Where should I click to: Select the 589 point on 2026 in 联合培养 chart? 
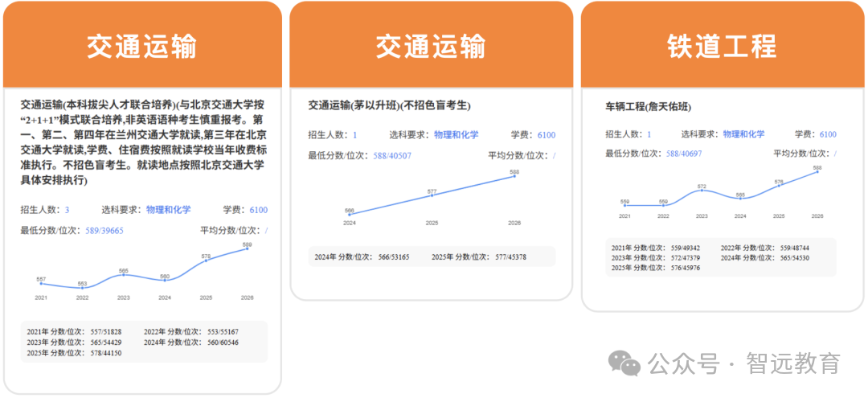pos(247,248)
